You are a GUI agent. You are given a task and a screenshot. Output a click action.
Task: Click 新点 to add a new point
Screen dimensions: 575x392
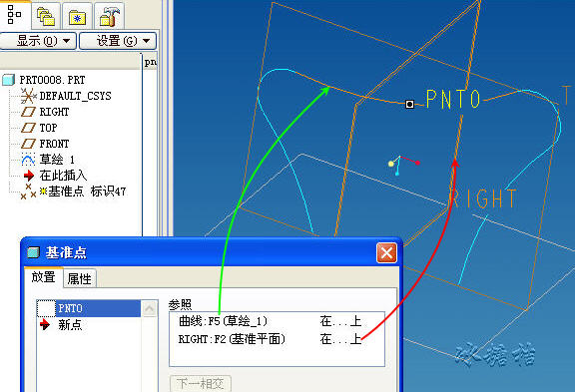(70, 324)
